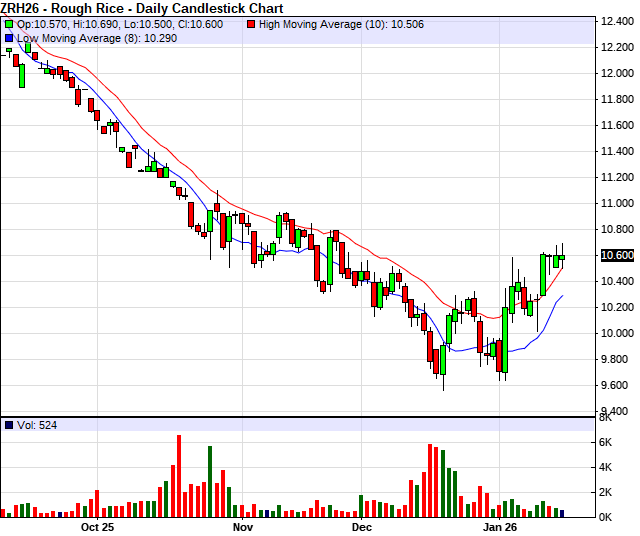640x536 pixels.
Task: Click the green OHLC legend marker
Action: (x=9, y=22)
